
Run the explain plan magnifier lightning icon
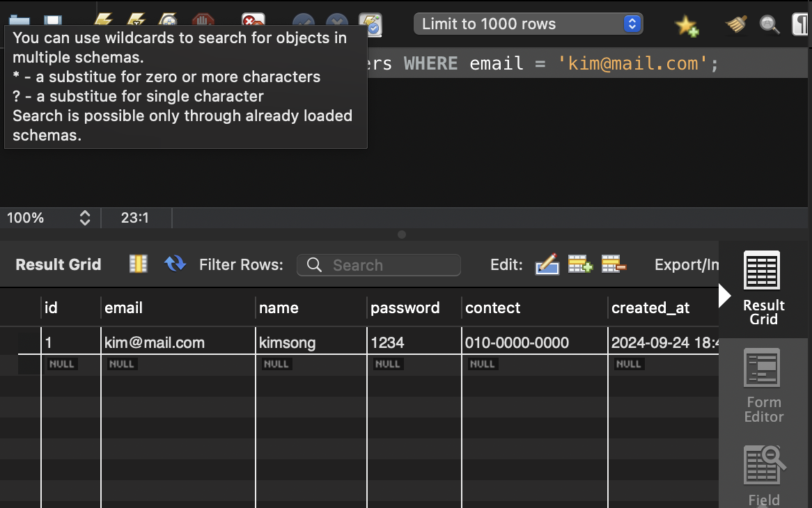[x=169, y=19]
